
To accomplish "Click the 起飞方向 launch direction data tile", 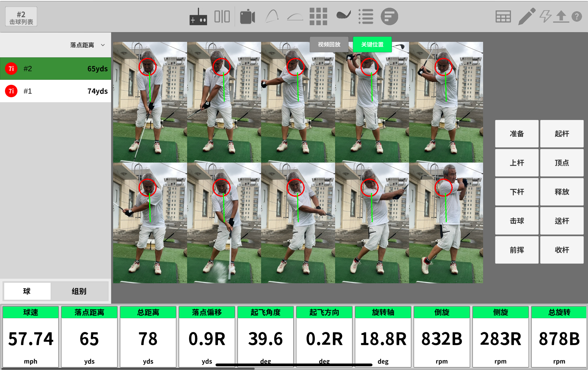I will pyautogui.click(x=324, y=337).
